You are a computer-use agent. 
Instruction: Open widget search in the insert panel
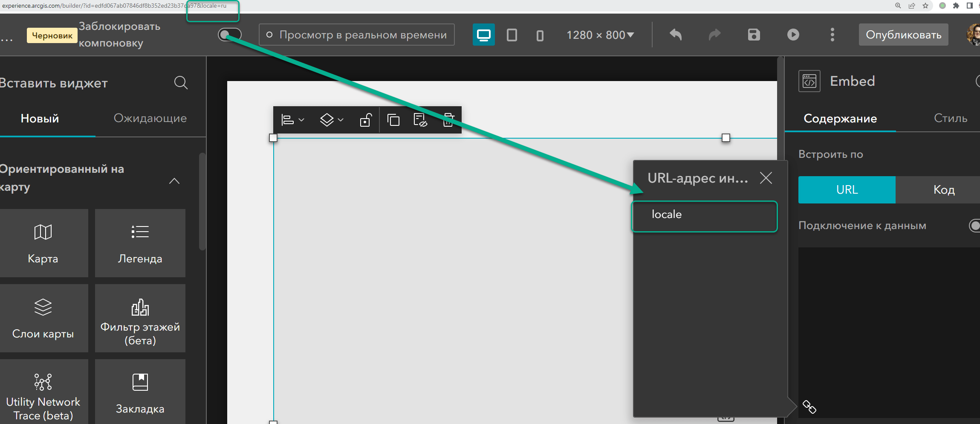point(181,83)
